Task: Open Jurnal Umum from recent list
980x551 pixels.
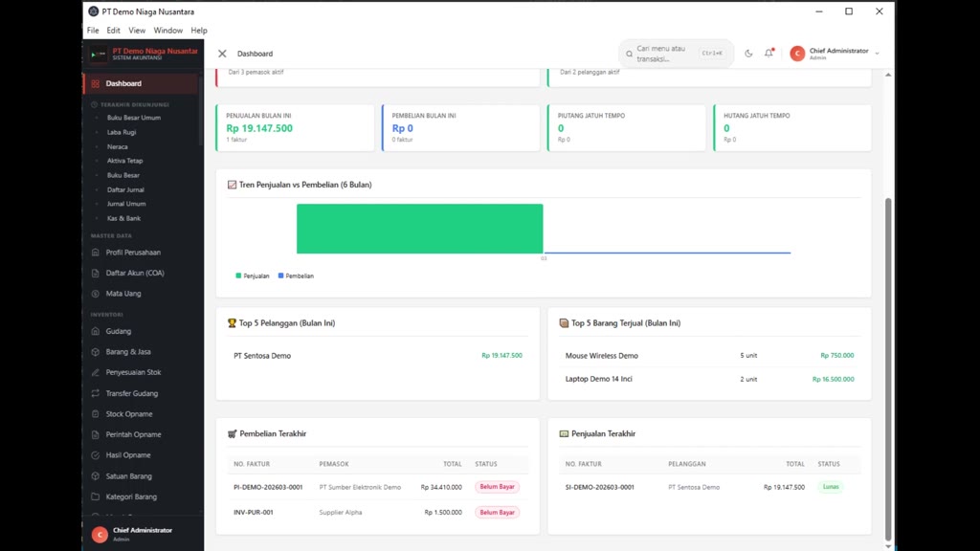Action: coord(126,204)
